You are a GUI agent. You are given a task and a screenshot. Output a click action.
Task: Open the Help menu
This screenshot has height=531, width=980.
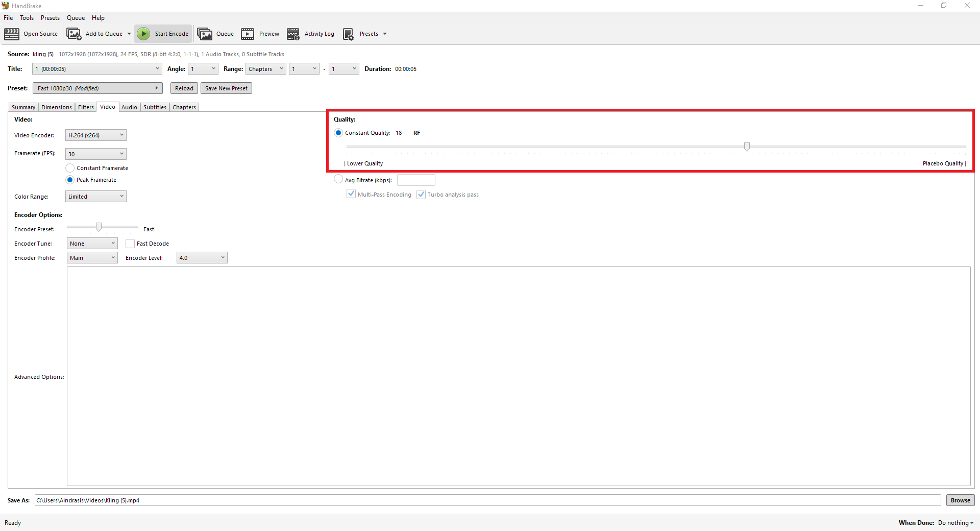pyautogui.click(x=98, y=18)
